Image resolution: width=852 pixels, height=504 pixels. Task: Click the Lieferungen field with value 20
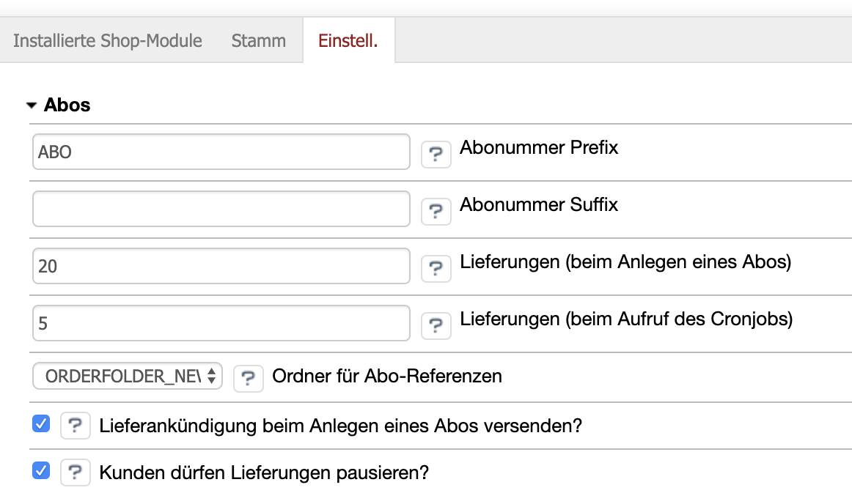(221, 265)
